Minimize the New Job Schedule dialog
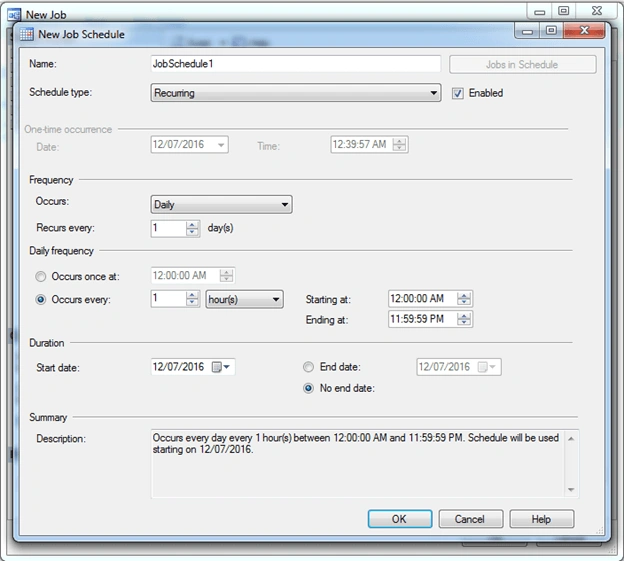 (x=527, y=31)
